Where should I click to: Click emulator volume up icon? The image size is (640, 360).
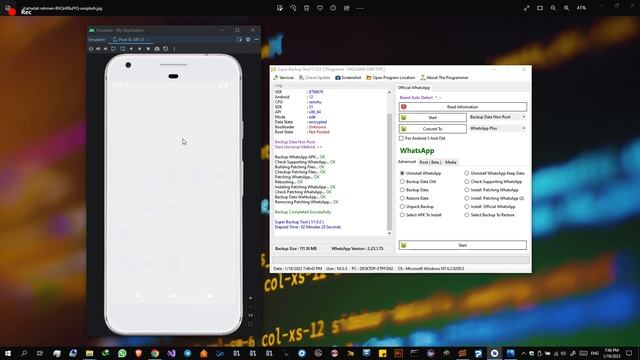pos(98,49)
